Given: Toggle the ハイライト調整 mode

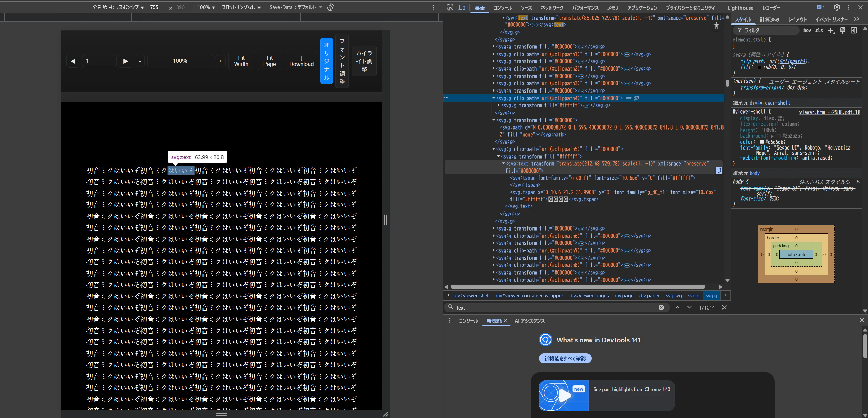Looking at the screenshot, I should pos(364,61).
